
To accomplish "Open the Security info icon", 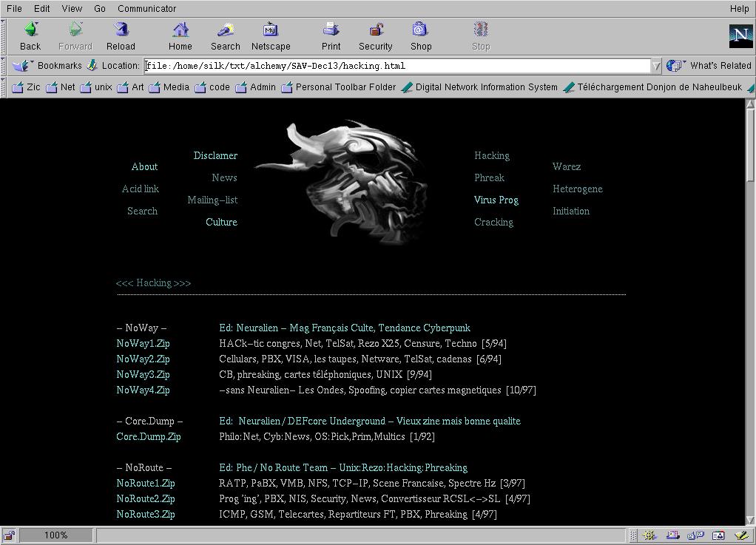I will (376, 35).
